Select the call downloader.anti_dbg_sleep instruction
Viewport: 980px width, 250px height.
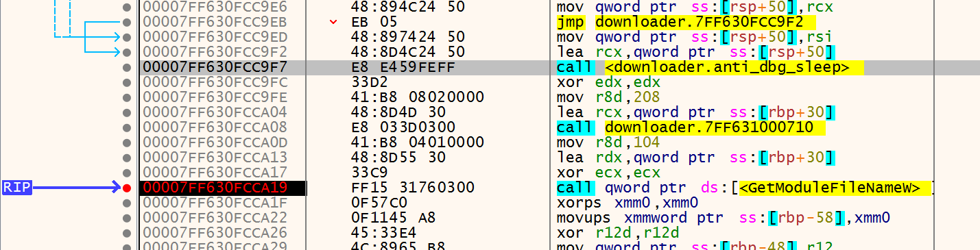(710, 67)
